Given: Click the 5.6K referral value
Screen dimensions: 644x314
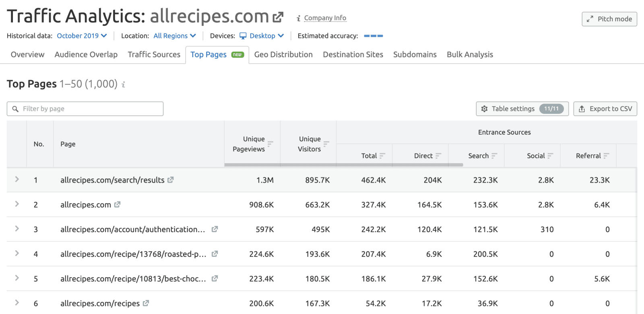Looking at the screenshot, I should point(602,279).
